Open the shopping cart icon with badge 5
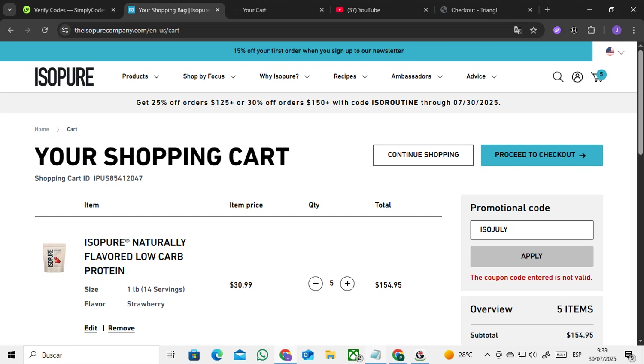The width and height of the screenshot is (644, 364). click(598, 76)
